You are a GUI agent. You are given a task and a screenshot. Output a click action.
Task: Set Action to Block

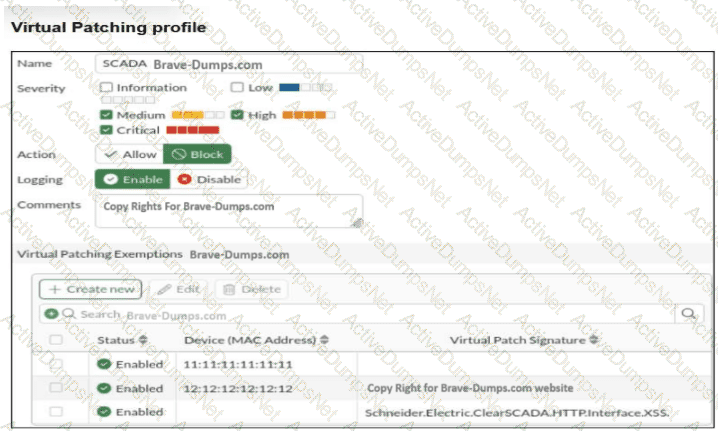[197, 155]
